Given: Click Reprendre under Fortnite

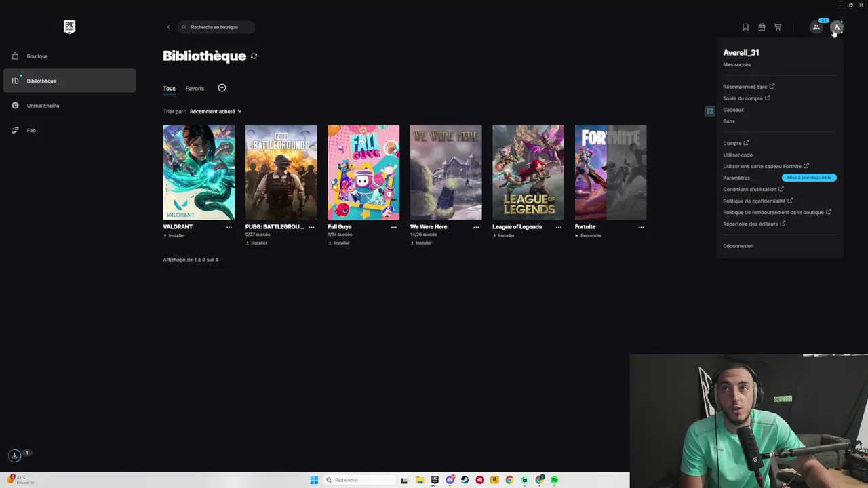Looking at the screenshot, I should pos(589,236).
